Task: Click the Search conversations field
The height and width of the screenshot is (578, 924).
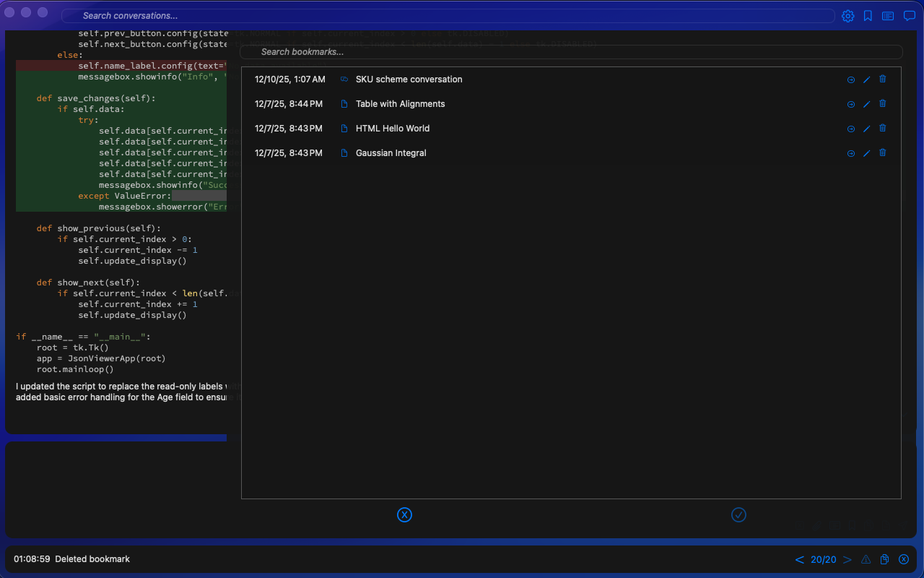Action: (x=448, y=16)
